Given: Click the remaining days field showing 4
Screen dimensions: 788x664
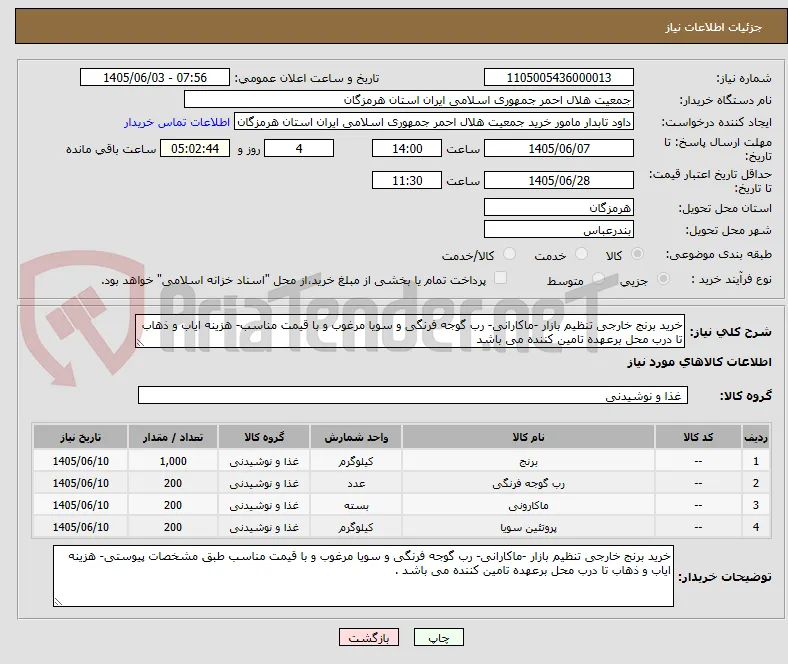Looking at the screenshot, I should [299, 148].
